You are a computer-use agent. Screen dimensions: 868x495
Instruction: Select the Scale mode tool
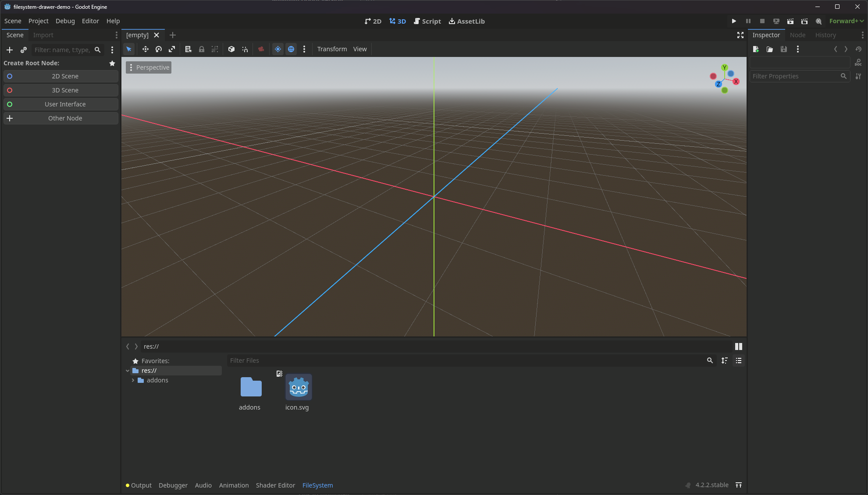tap(172, 49)
